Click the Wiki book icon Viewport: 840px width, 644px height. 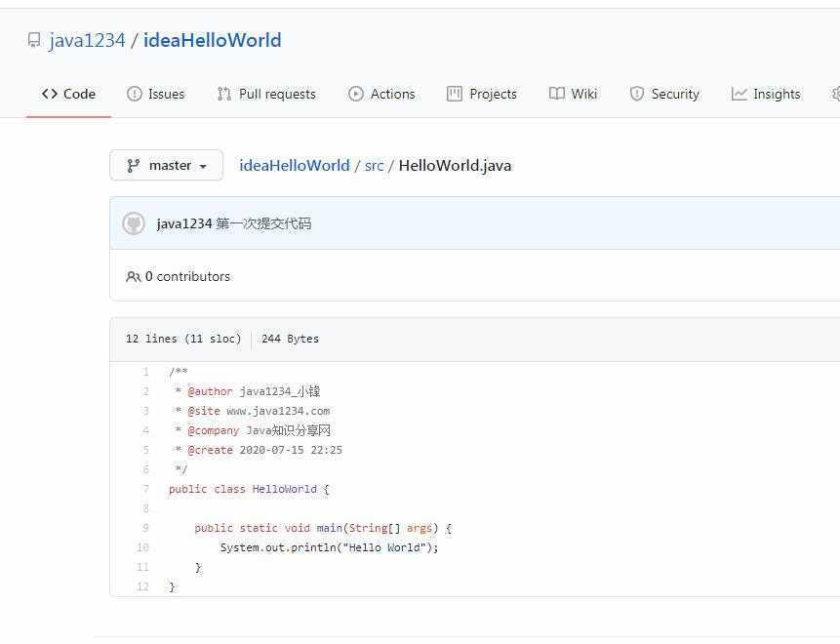click(557, 94)
